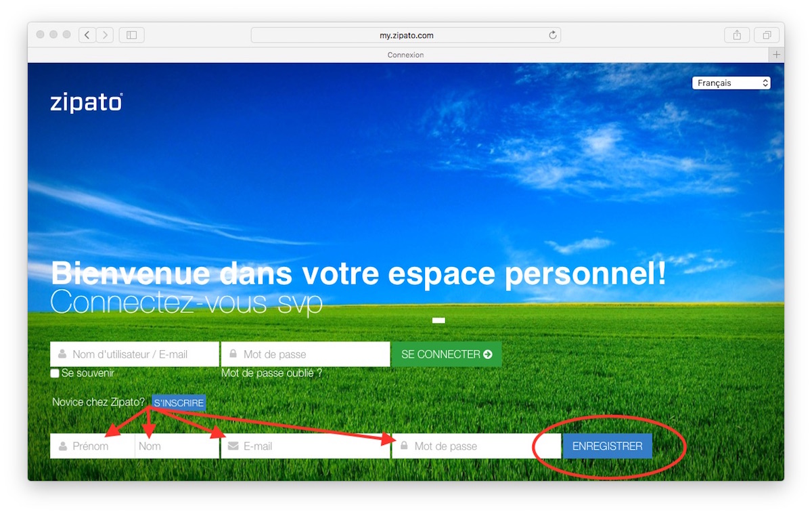Toggle the Safari sidebar icon

[x=131, y=35]
